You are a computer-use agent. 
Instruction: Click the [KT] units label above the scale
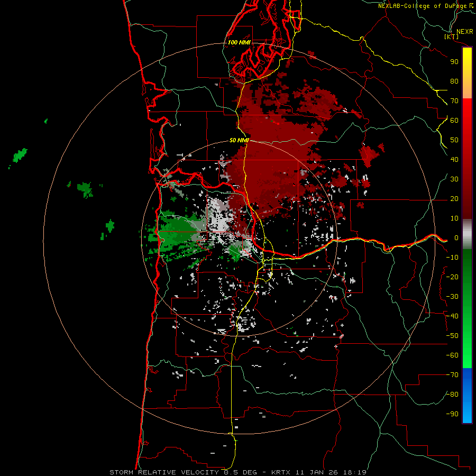pos(452,36)
